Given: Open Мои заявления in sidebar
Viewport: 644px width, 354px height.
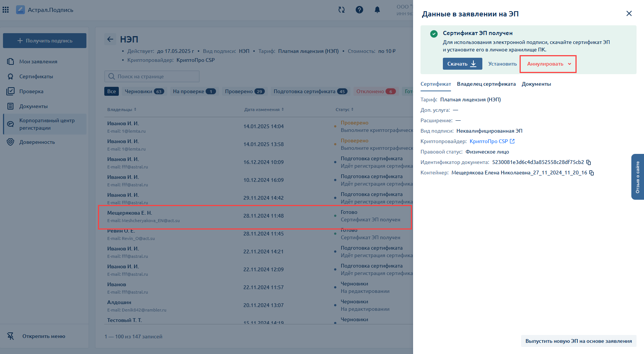Looking at the screenshot, I should point(38,61).
